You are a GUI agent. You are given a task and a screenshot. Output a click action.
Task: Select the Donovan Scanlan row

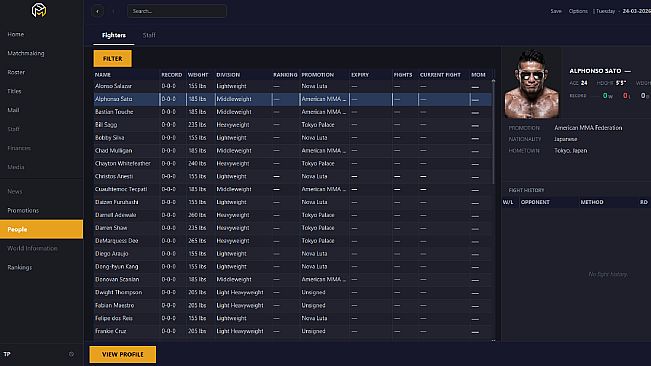tap(293, 279)
